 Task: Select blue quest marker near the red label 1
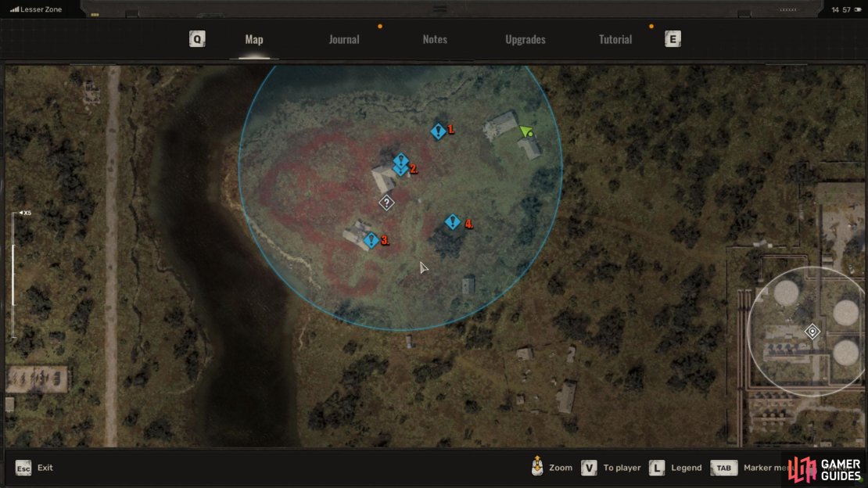tap(438, 131)
